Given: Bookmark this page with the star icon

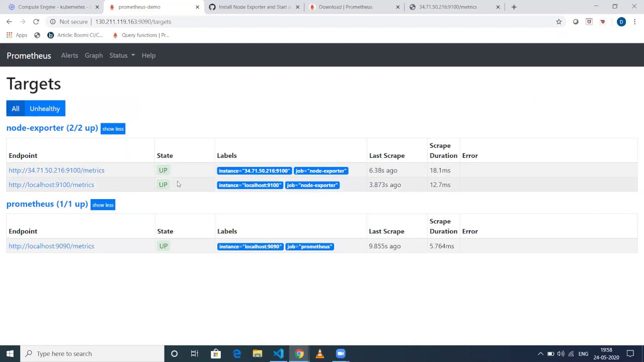Looking at the screenshot, I should 558,22.
